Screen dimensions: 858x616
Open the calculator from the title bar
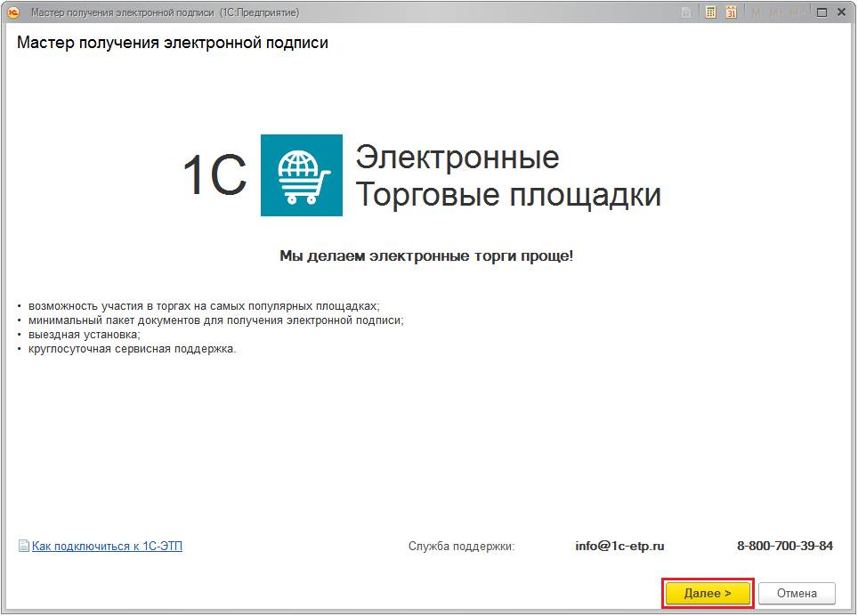710,12
